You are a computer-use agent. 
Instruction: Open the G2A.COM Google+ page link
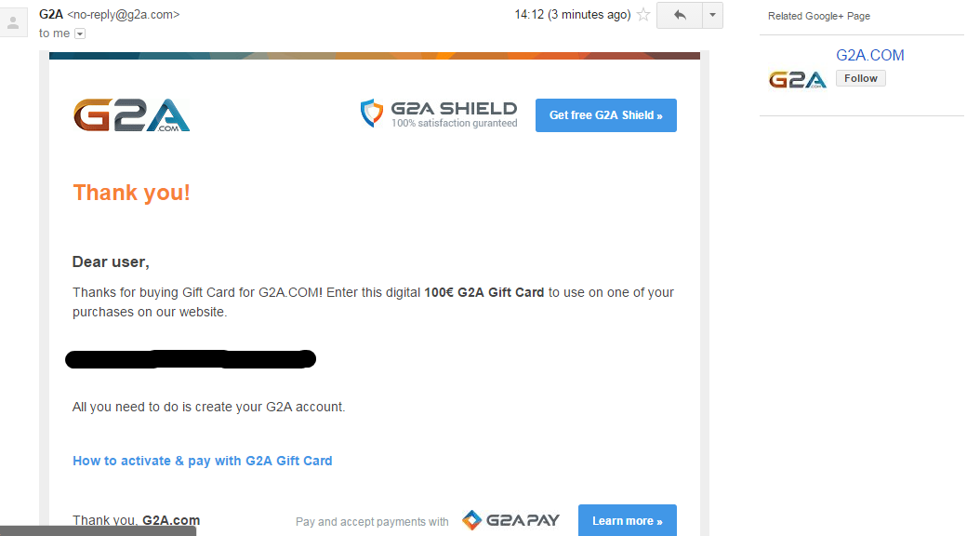click(869, 56)
